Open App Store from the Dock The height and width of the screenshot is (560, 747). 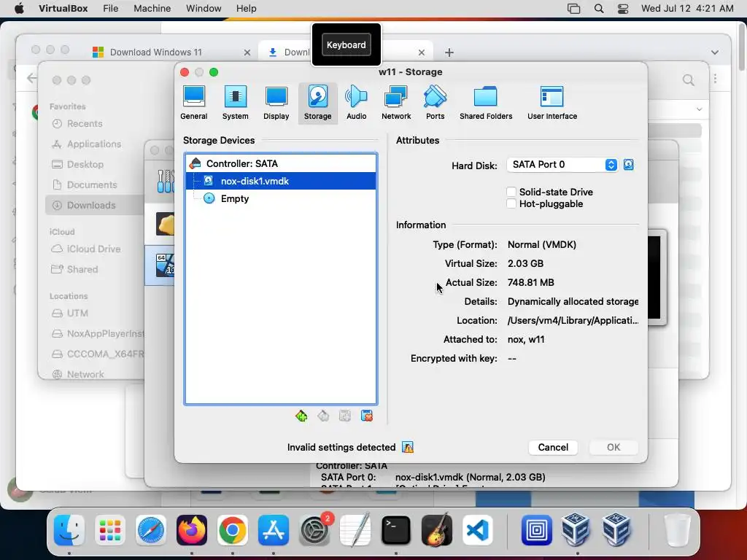tap(274, 530)
